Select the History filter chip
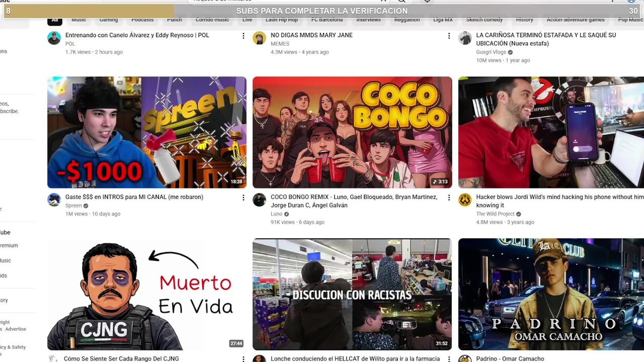Image resolution: width=644 pixels, height=362 pixels. pos(524,20)
